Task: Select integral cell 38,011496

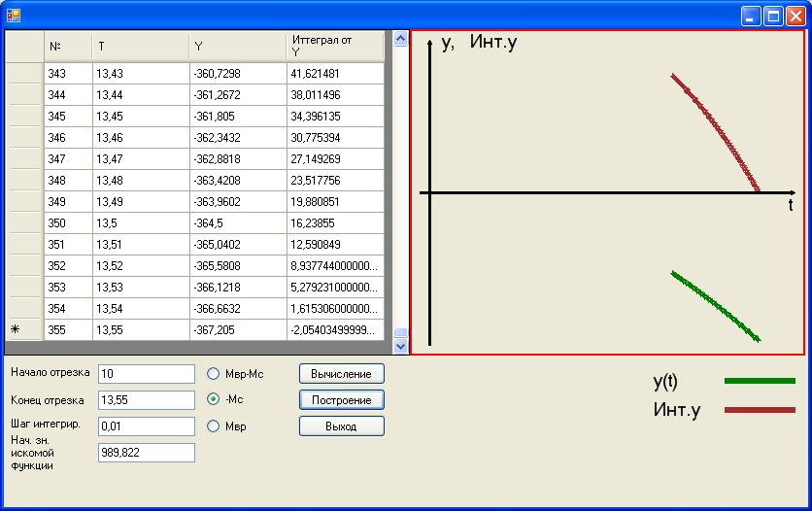Action: pos(335,95)
